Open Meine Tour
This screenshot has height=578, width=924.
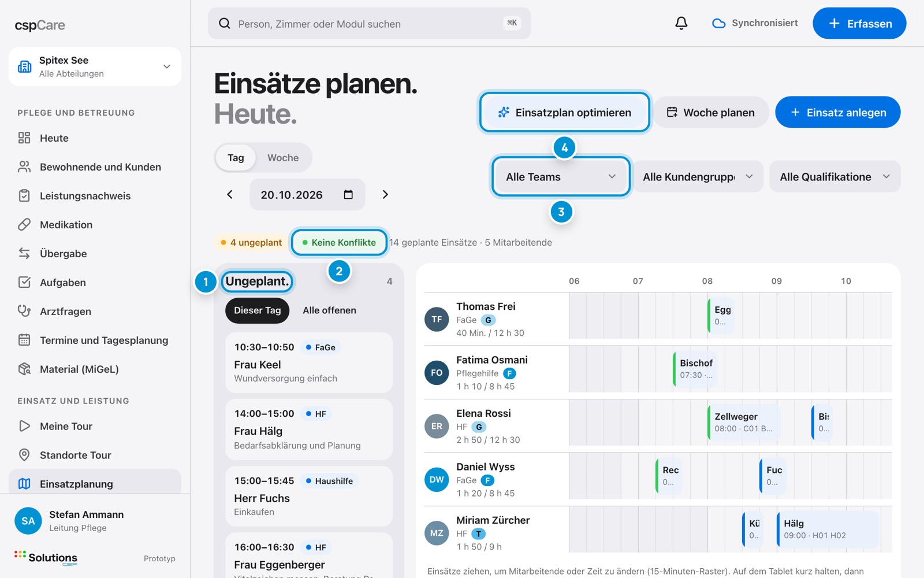tap(95, 427)
